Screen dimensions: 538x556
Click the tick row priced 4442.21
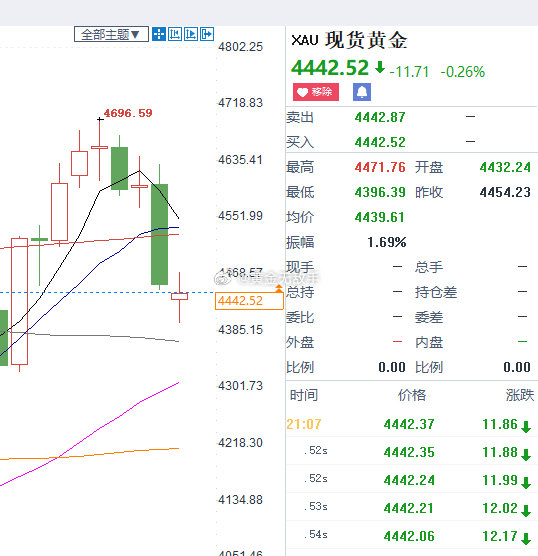412,508
